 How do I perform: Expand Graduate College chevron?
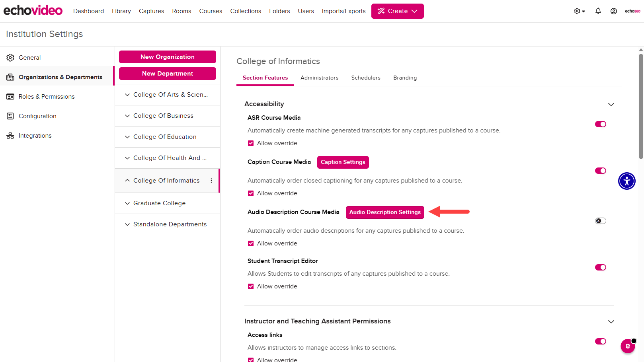pyautogui.click(x=127, y=203)
